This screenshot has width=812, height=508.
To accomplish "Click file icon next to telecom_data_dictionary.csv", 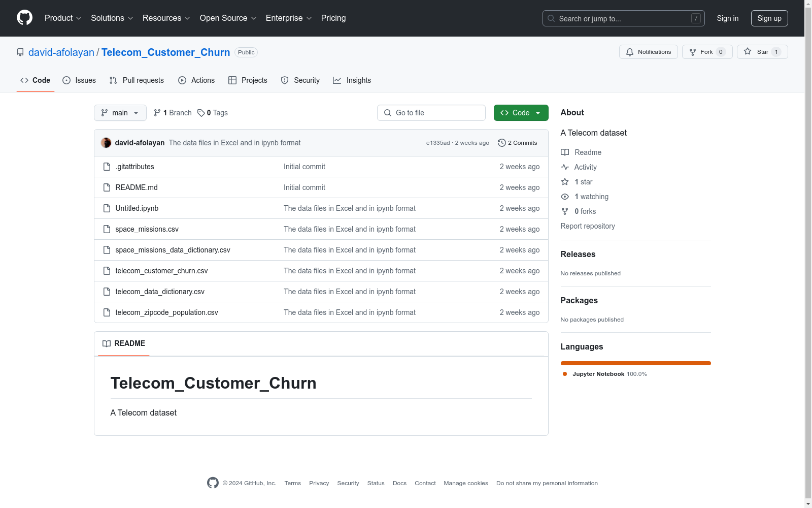I will point(107,292).
